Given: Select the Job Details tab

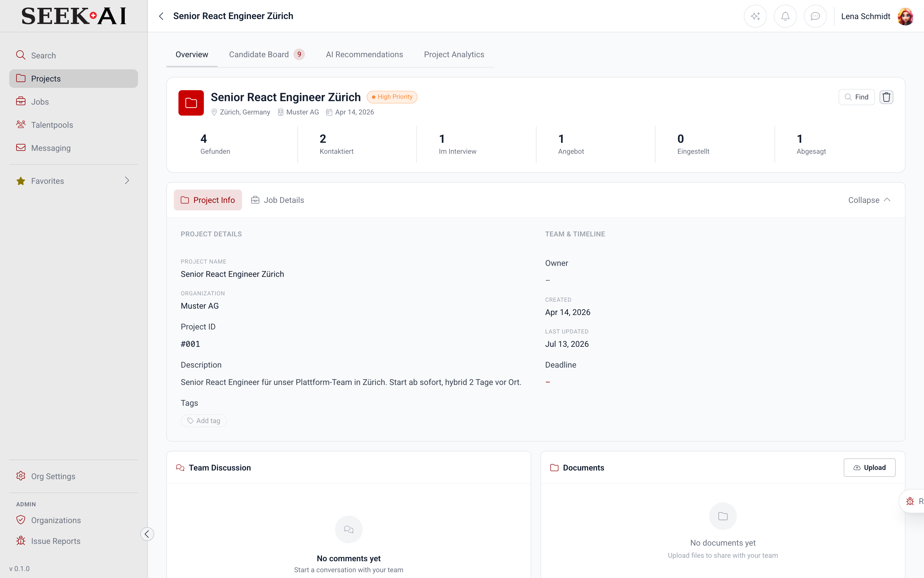Looking at the screenshot, I should coord(277,200).
